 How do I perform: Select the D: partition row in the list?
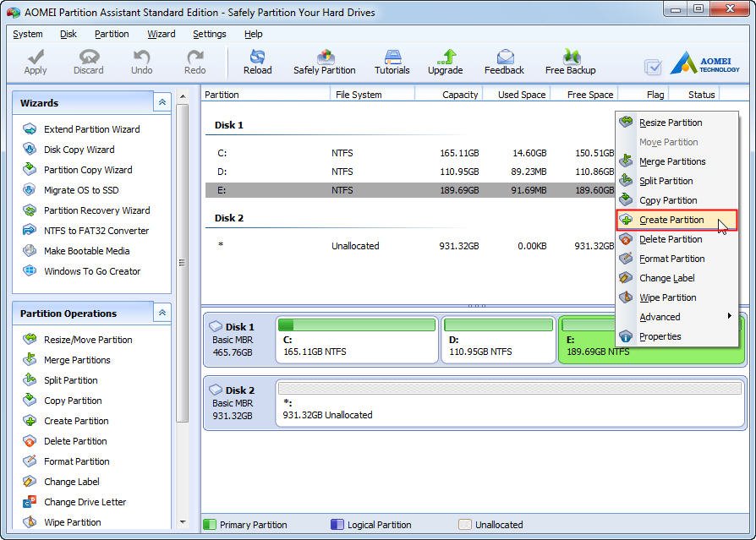(x=410, y=172)
